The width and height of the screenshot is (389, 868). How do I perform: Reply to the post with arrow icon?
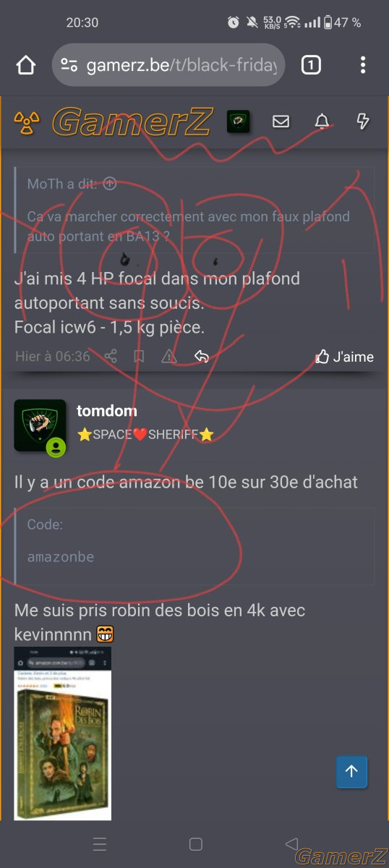coord(202,356)
